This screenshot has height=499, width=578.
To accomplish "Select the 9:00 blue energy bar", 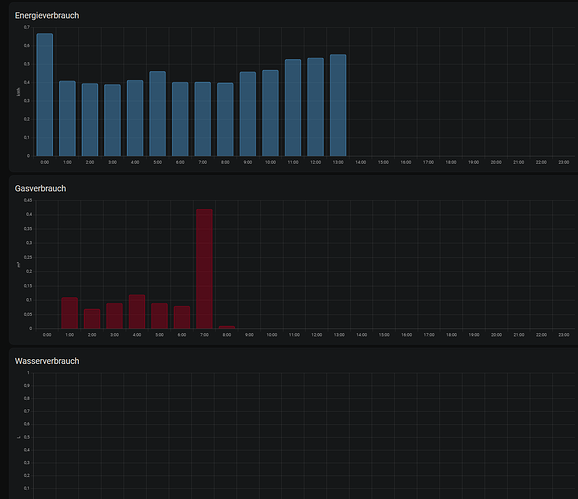I will (248, 114).
